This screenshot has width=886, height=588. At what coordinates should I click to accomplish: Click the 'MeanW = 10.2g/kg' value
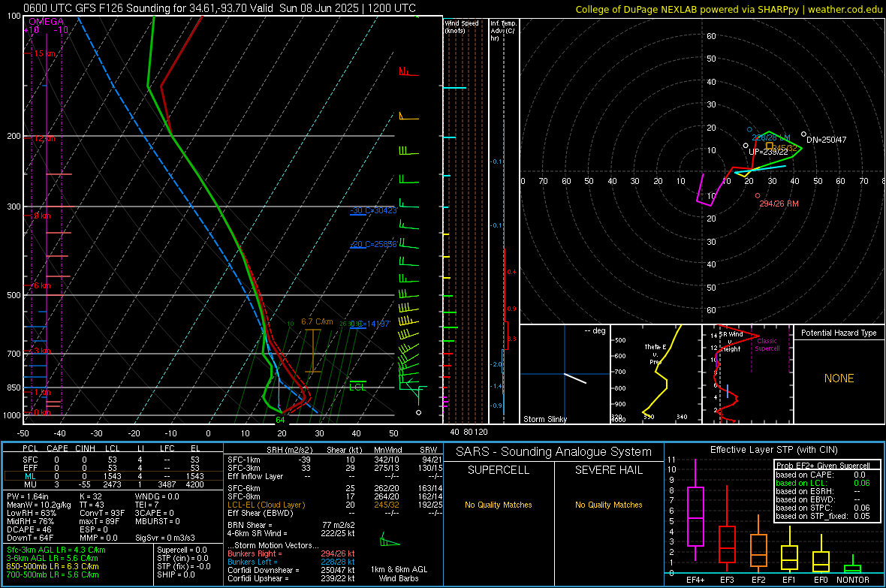38,505
